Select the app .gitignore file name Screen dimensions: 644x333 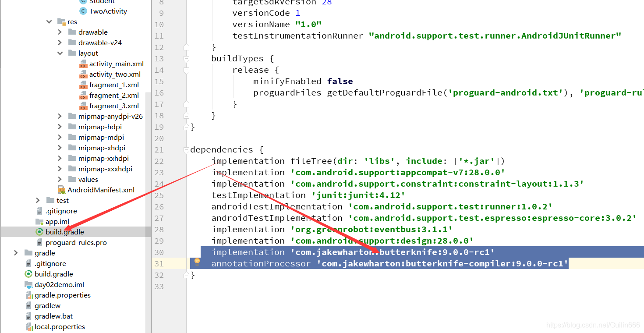click(x=61, y=211)
